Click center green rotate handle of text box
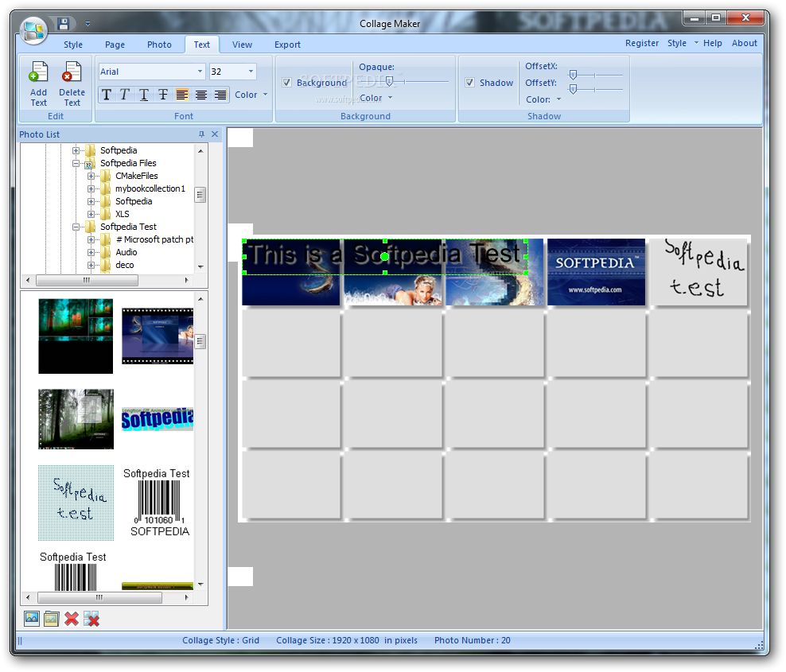The height and width of the screenshot is (672, 786). pos(384,257)
